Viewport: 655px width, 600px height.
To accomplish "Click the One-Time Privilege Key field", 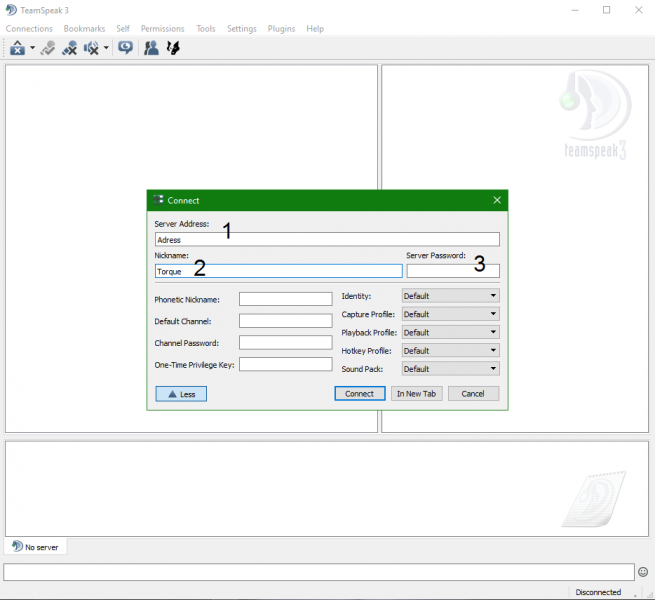I will coord(286,364).
